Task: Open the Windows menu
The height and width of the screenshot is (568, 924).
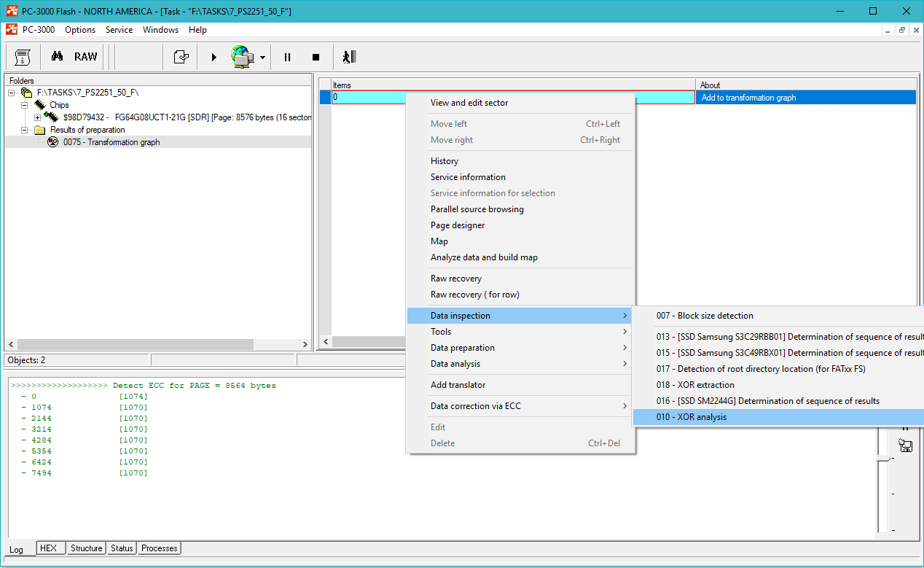Action: pyautogui.click(x=160, y=30)
